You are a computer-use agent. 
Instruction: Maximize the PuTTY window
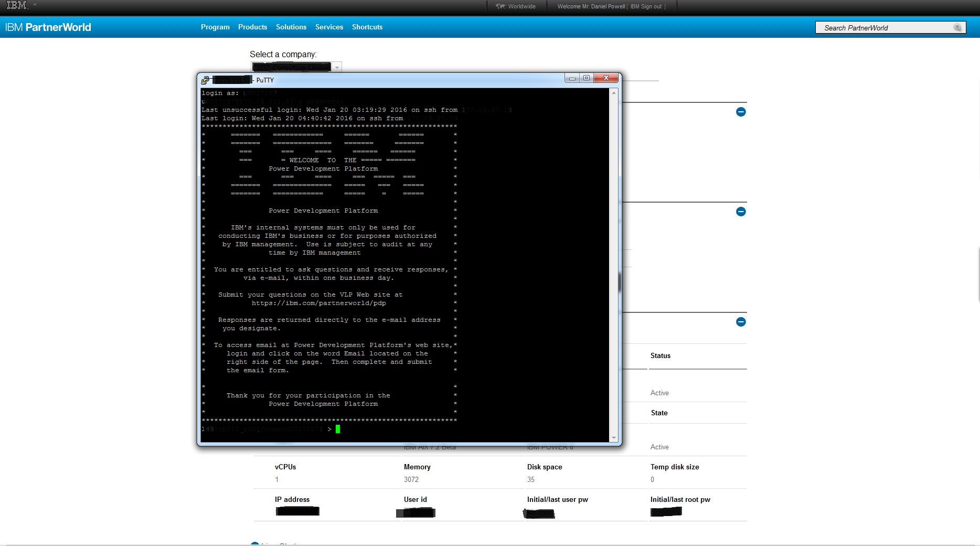[587, 78]
